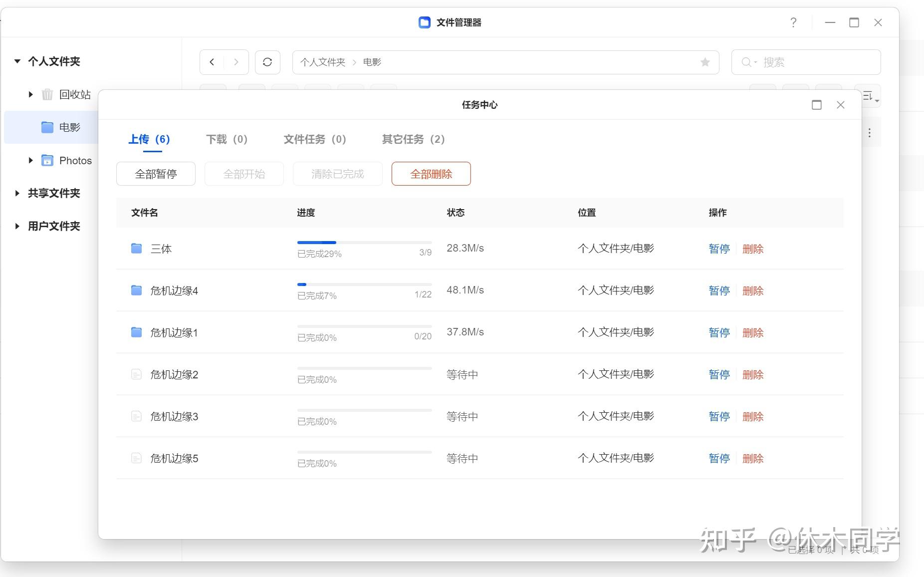Click the 28.3M/s speed value
This screenshot has width=924, height=577.
[x=465, y=248]
